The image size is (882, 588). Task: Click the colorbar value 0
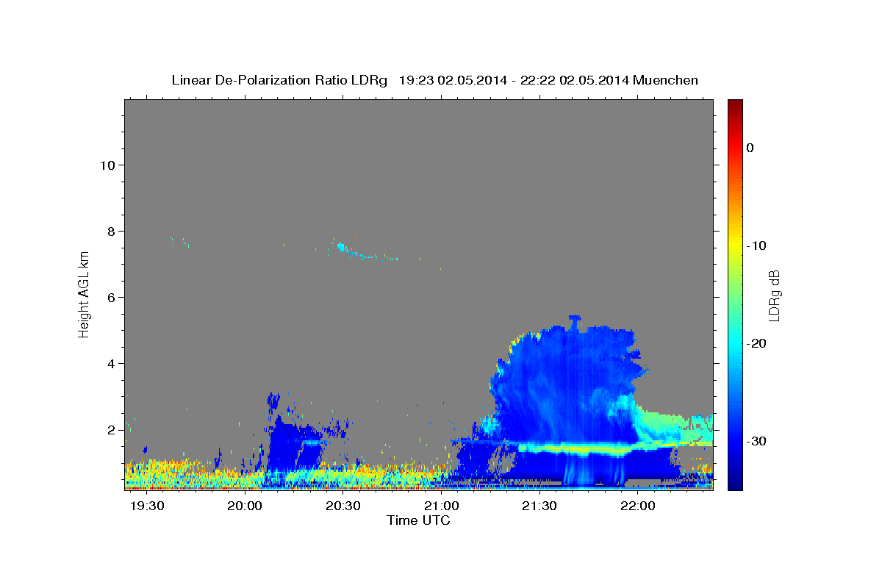750,148
